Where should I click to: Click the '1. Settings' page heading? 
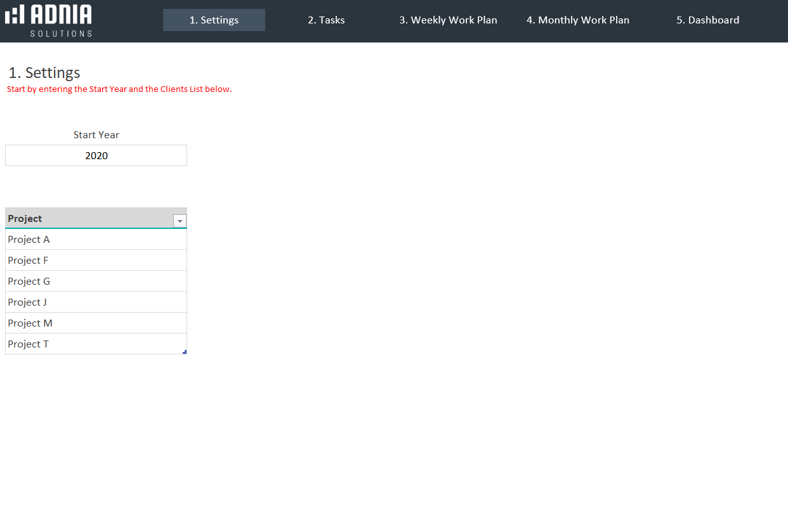(44, 73)
